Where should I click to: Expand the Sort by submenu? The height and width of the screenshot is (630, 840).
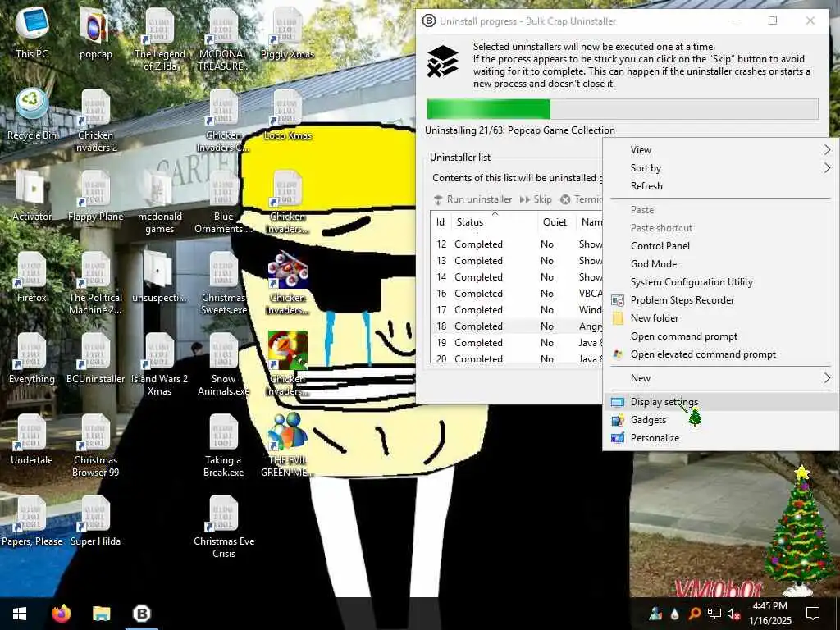tap(721, 168)
